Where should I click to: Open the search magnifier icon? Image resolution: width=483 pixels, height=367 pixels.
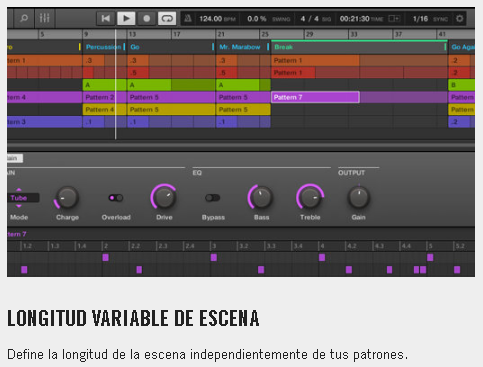(24, 18)
